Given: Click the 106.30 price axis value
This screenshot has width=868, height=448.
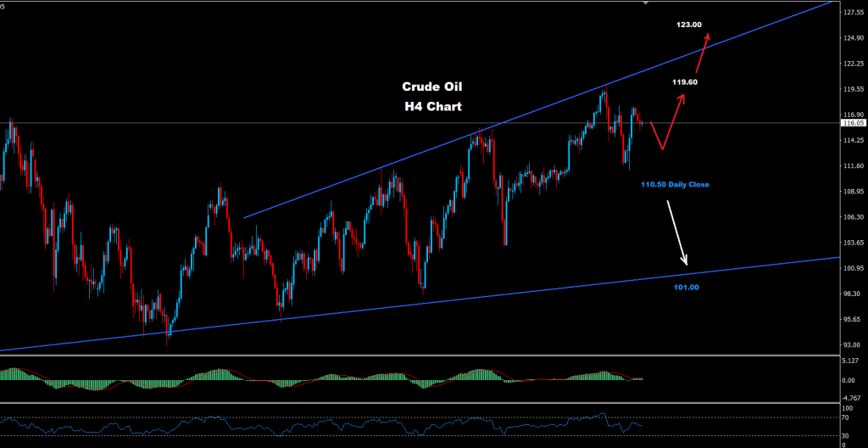Looking at the screenshot, I should coord(853,217).
